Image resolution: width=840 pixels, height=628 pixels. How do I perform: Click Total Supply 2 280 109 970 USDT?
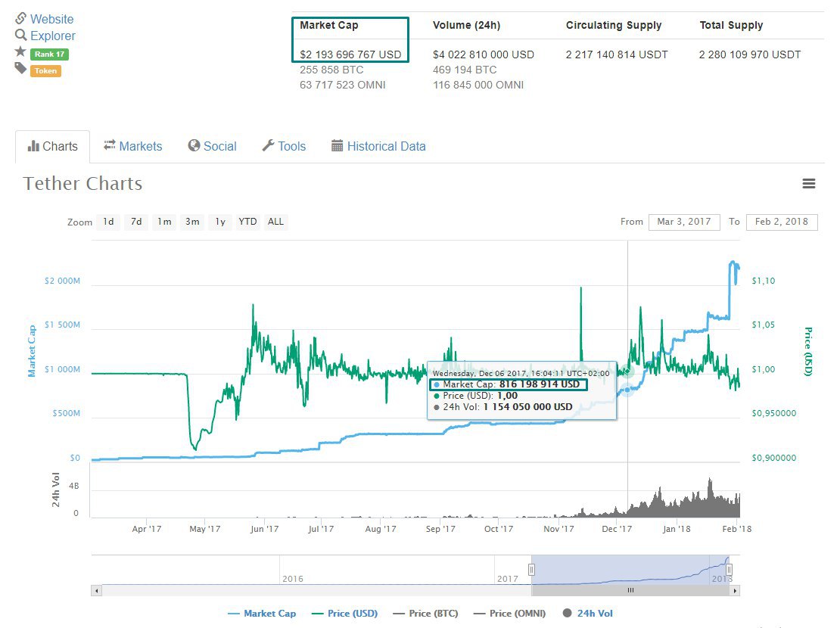(x=750, y=54)
